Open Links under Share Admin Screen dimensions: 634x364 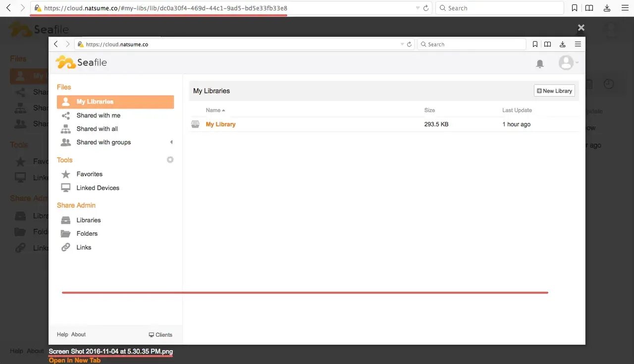84,247
